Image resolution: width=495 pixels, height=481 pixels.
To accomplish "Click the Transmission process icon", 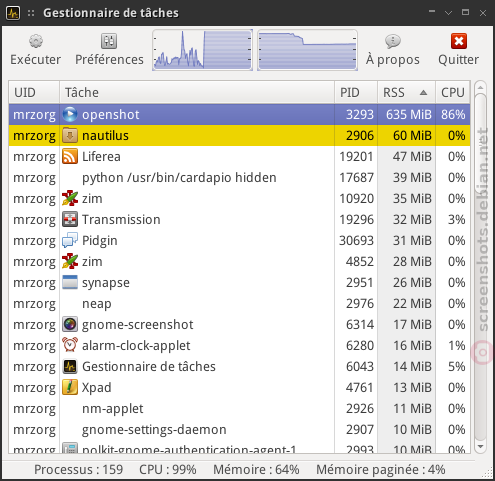I will point(70,219).
